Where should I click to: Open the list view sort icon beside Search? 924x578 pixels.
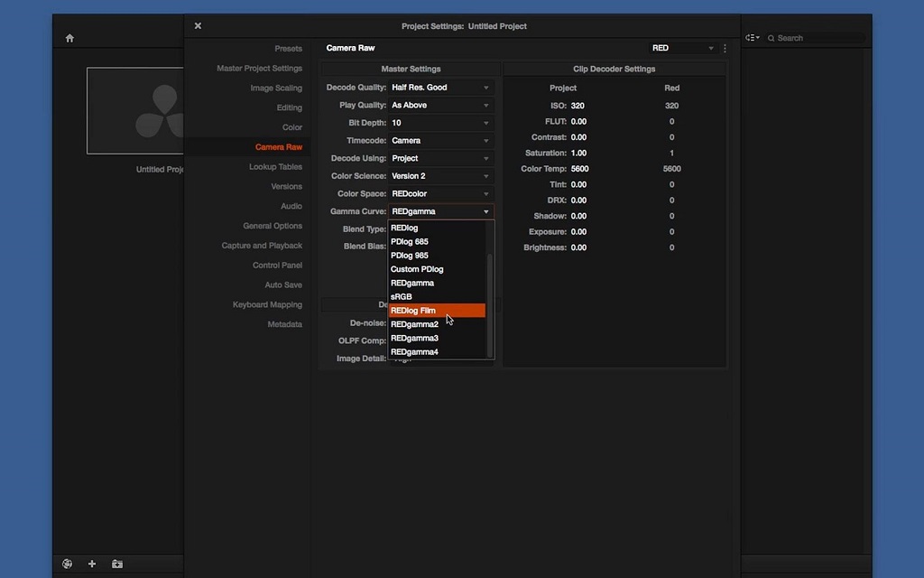pos(752,38)
